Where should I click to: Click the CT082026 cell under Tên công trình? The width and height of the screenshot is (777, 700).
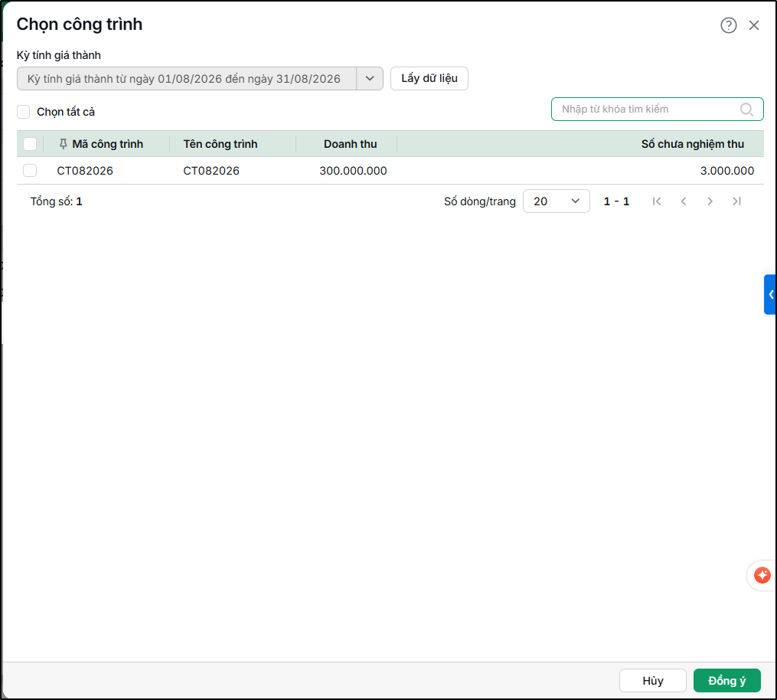(x=211, y=171)
